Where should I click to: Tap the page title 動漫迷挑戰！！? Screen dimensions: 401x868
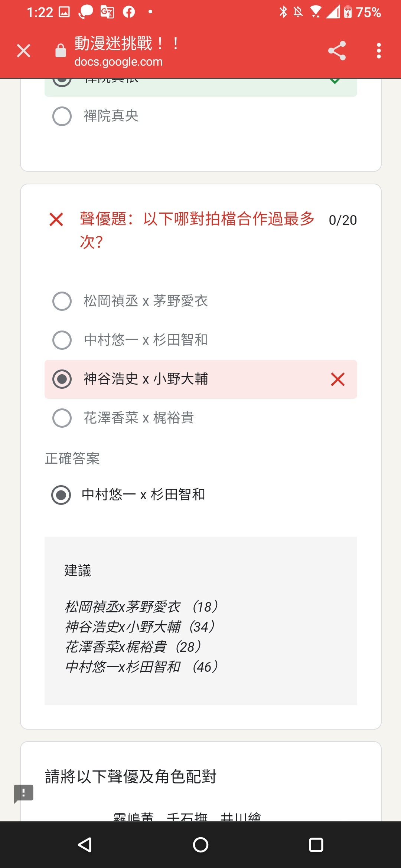click(x=127, y=43)
